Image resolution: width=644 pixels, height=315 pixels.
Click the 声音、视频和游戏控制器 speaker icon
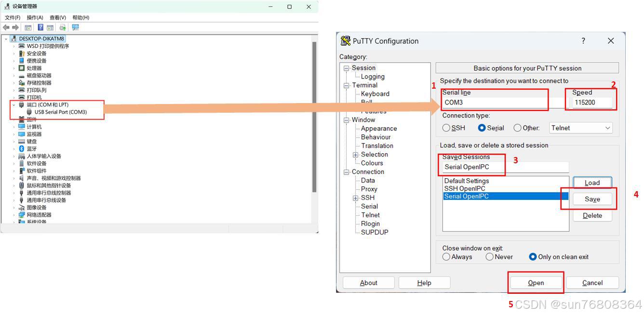point(22,178)
